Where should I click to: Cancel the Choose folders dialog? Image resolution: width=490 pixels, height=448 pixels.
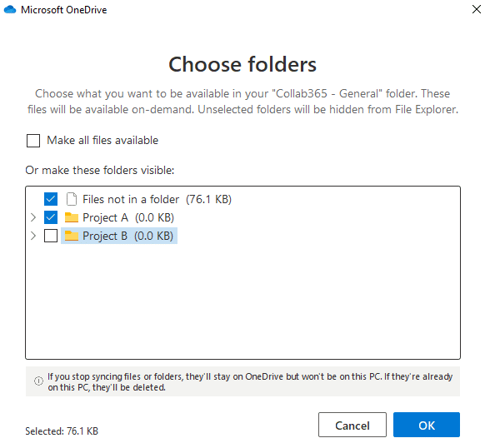pos(352,425)
